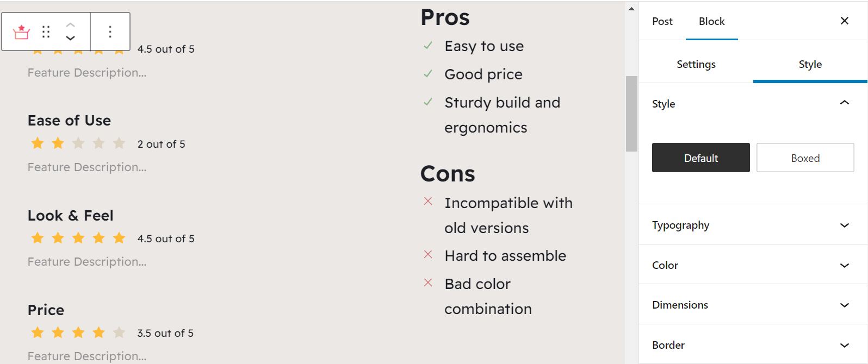Move the block up using the up arrow
The width and height of the screenshot is (868, 364).
[x=70, y=24]
